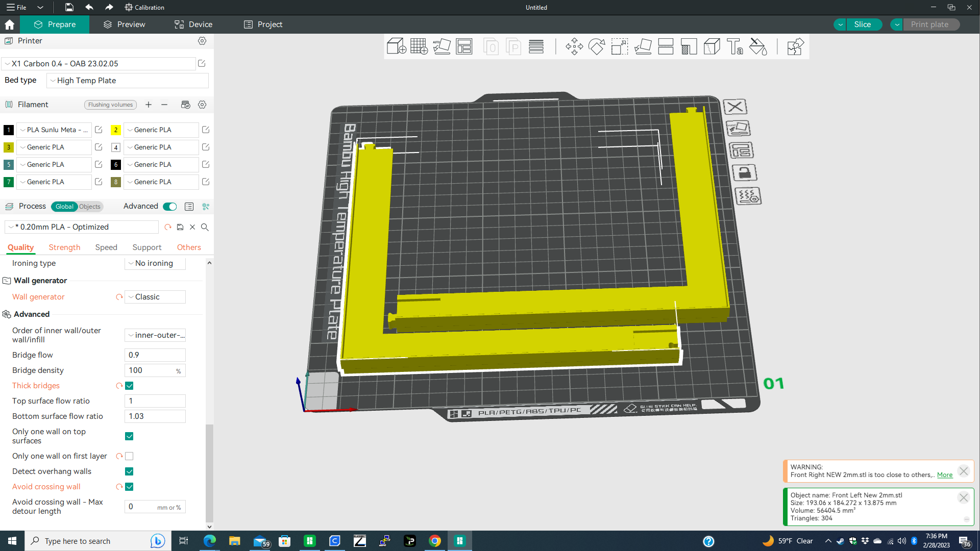This screenshot has height=551, width=980.
Task: Click the Flushing volumes button
Action: click(110, 105)
